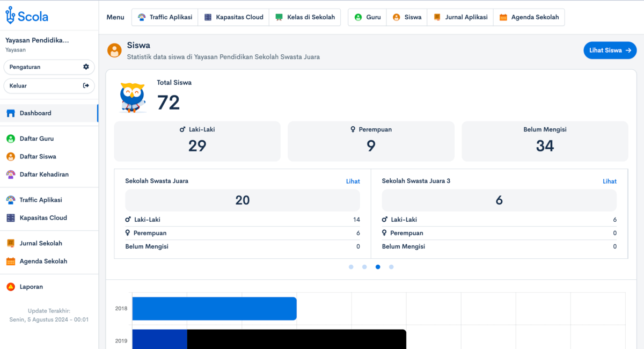This screenshot has height=349, width=644.
Task: Click the owl mascot image
Action: (132, 97)
